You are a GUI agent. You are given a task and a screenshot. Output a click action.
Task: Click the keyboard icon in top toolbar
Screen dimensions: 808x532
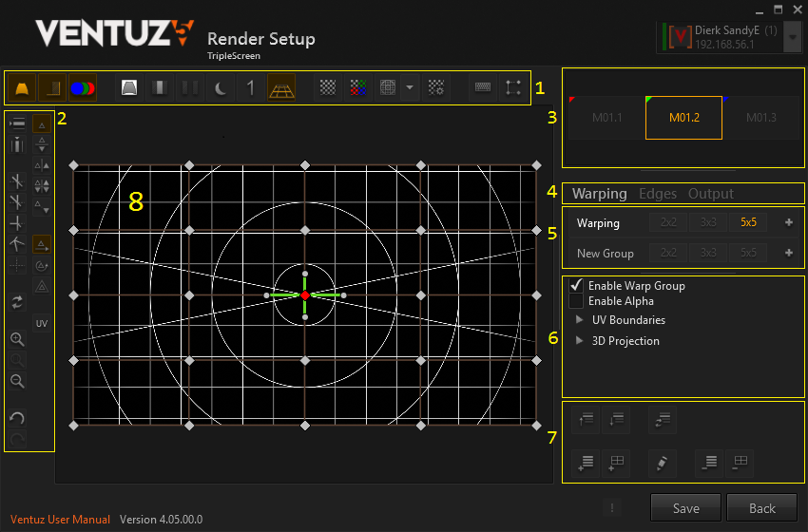click(483, 88)
